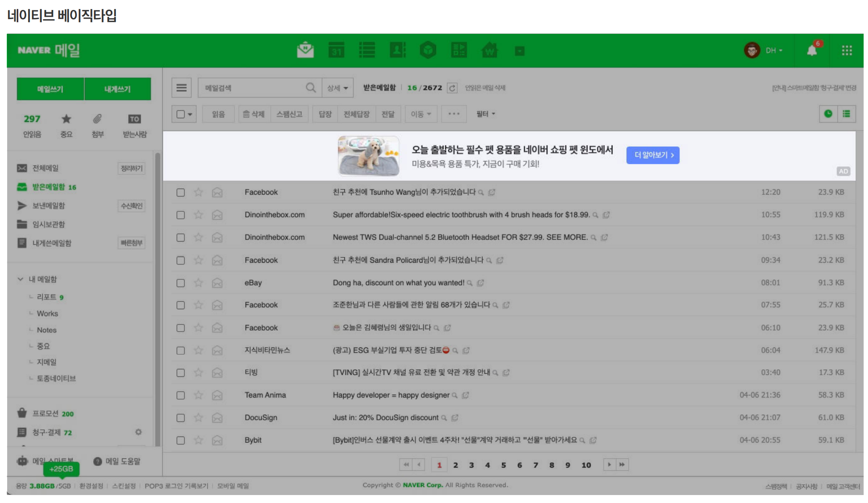
Task: Open the select-all checkbox dropdown arrow
Action: tap(190, 114)
